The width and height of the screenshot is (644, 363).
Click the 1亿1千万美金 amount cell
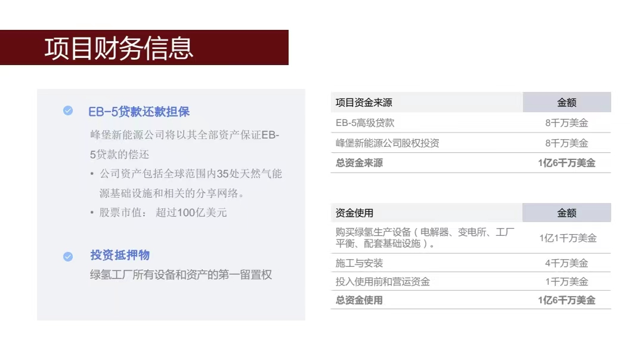tap(568, 238)
